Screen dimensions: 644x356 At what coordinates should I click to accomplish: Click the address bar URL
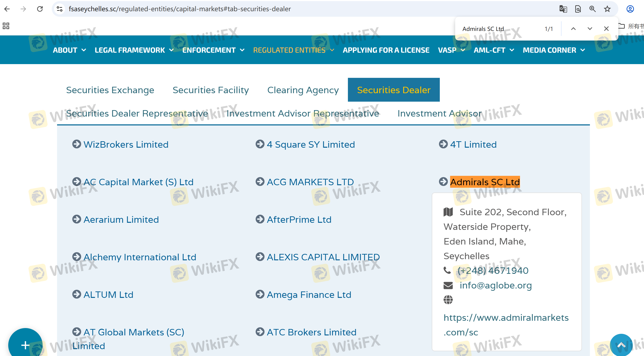(x=180, y=9)
